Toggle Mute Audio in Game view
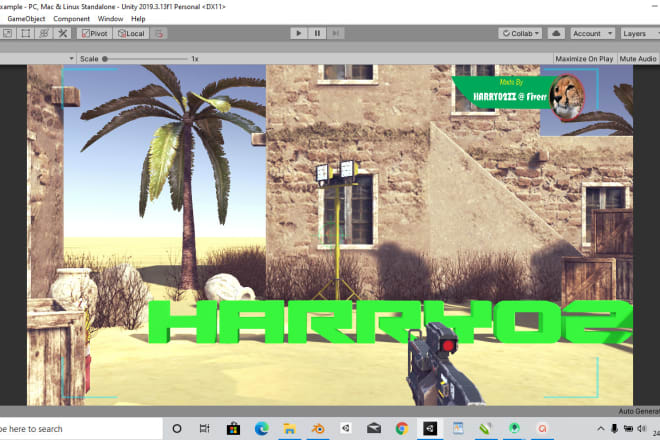The image size is (660, 440). click(637, 59)
